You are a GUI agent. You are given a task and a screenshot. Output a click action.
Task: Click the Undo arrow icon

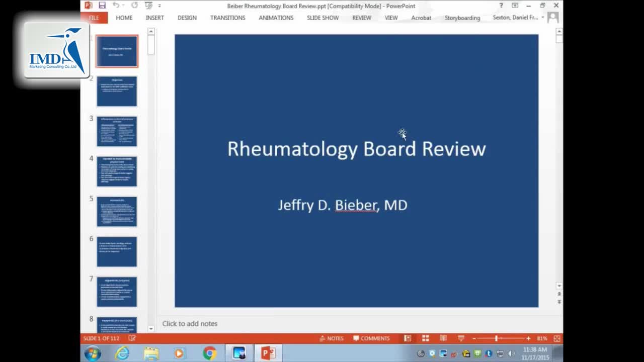116,6
